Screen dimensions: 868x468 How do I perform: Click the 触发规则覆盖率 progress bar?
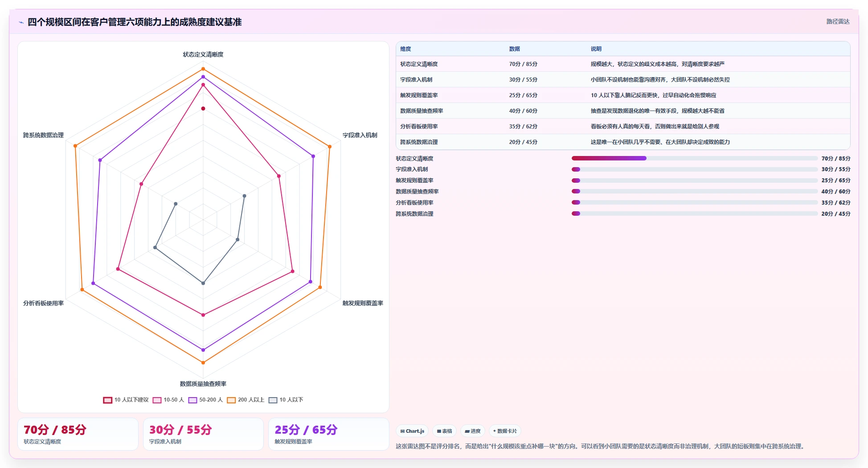pos(695,181)
